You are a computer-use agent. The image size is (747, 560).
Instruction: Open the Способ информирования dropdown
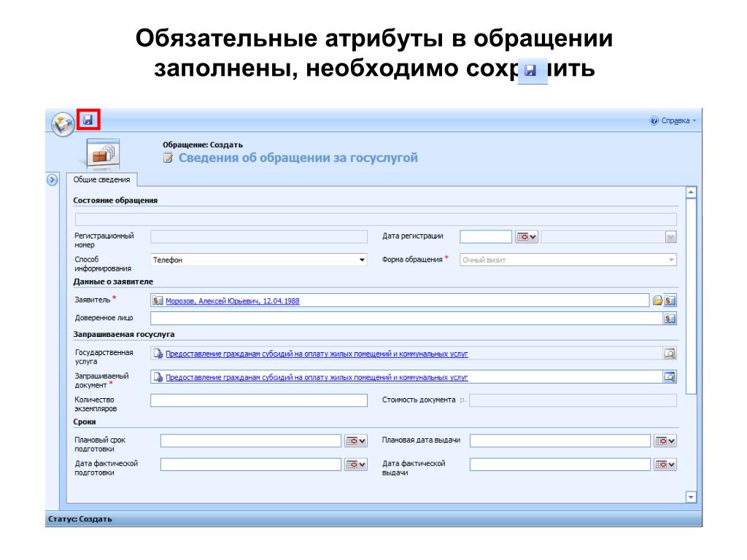(362, 260)
